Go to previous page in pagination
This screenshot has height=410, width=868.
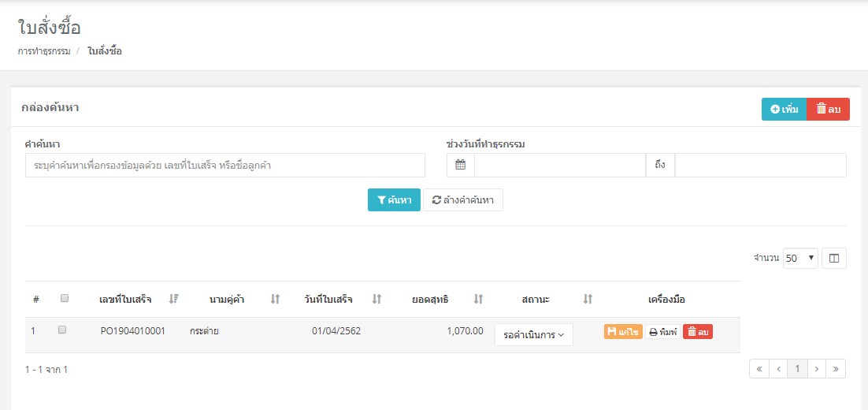click(x=778, y=369)
